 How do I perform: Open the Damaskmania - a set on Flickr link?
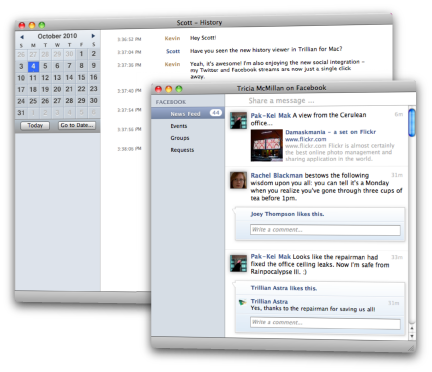(x=330, y=132)
